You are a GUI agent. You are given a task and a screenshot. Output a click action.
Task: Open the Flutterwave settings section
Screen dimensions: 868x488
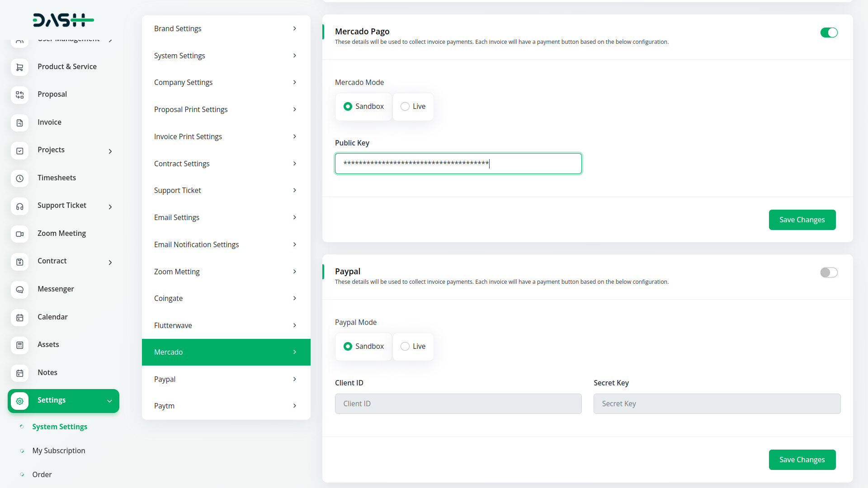point(226,325)
